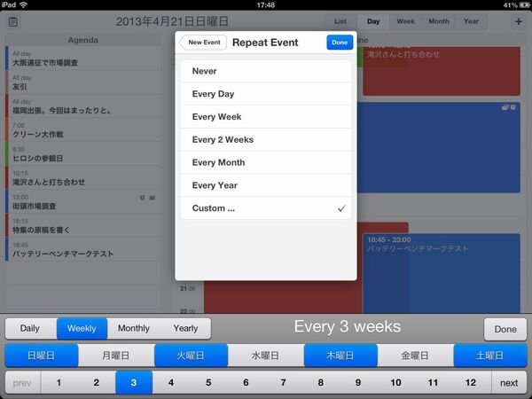Open the 18:45 - 23:00 timeline event block
532x399 pixels.
(x=442, y=273)
